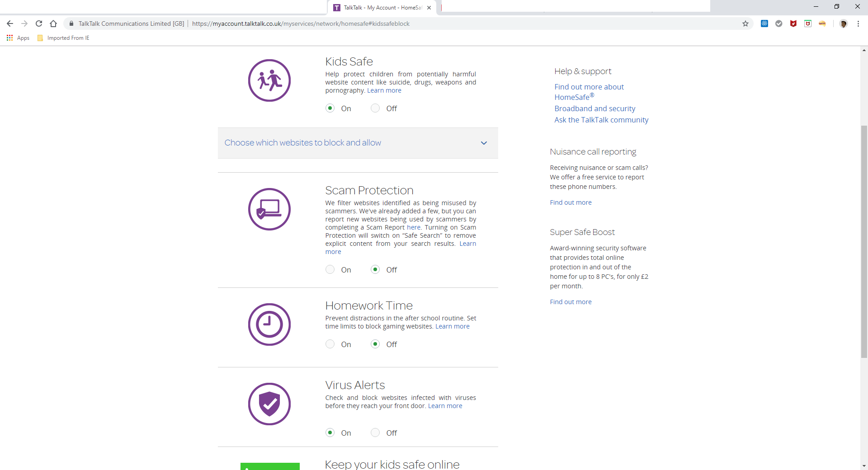Image resolution: width=868 pixels, height=470 pixels.
Task: Go to browser home page icon
Action: tap(53, 23)
